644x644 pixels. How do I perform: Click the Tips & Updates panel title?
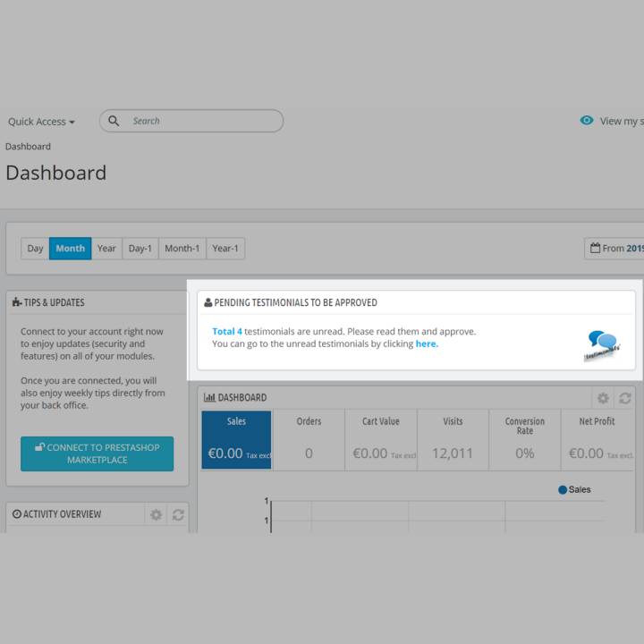point(55,302)
